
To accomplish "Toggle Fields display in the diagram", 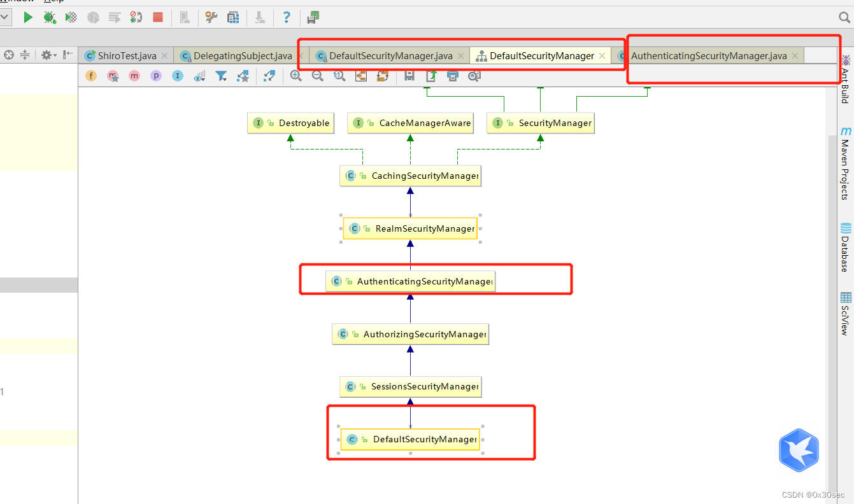I will 91,76.
